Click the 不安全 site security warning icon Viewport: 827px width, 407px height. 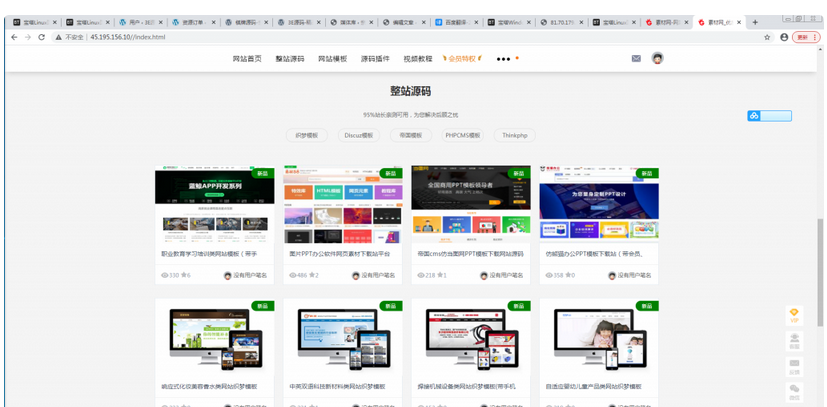tap(59, 37)
